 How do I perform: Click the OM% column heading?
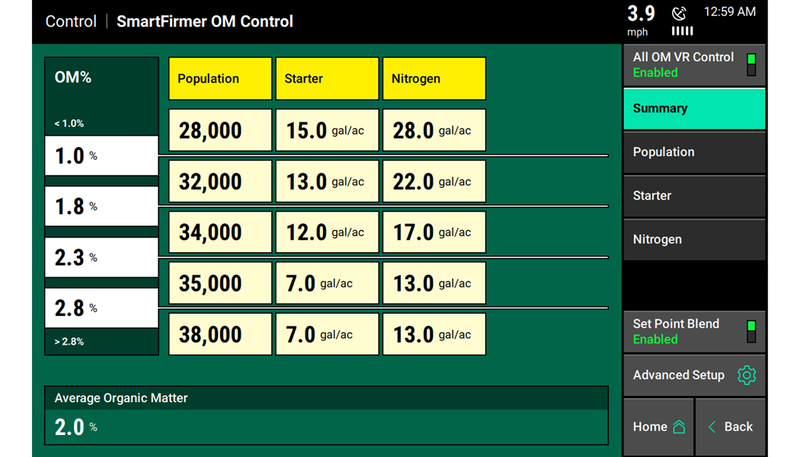(73, 78)
